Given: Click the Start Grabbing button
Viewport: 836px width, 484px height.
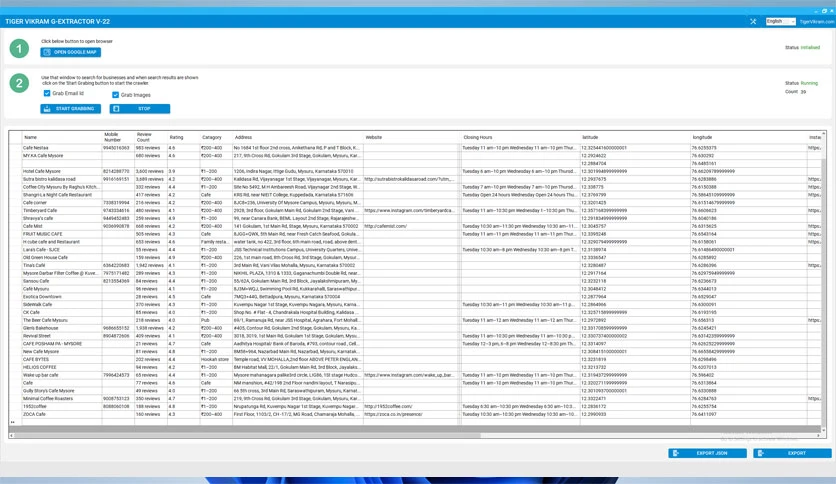Looking at the screenshot, I should (70, 109).
